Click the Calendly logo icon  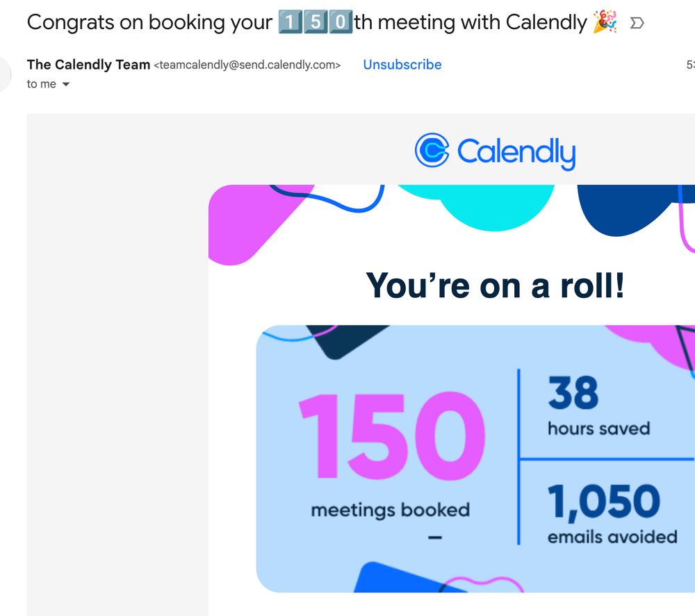click(432, 150)
